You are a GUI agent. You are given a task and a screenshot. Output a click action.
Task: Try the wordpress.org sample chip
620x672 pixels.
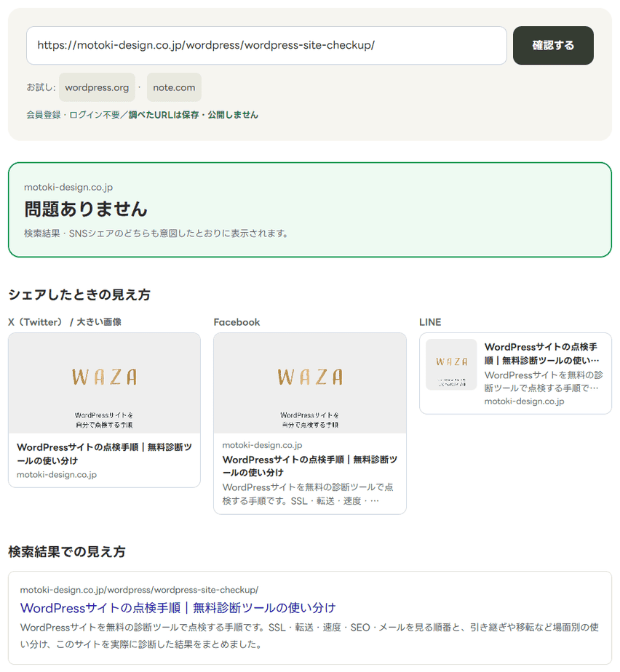pos(97,87)
